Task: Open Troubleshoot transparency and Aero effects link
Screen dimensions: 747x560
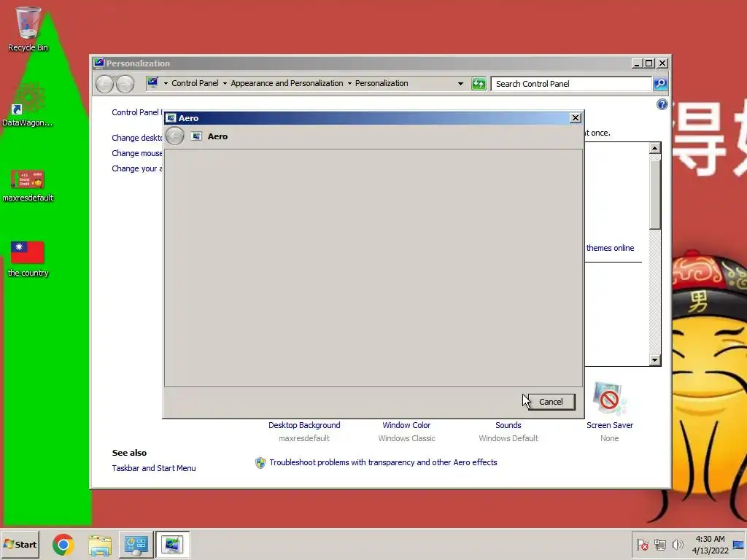Action: (x=383, y=462)
